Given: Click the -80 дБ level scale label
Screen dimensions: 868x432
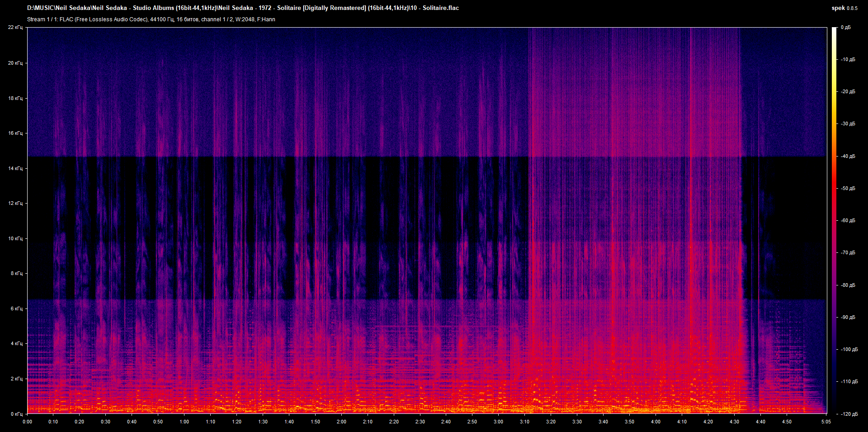Looking at the screenshot, I should tap(848, 285).
